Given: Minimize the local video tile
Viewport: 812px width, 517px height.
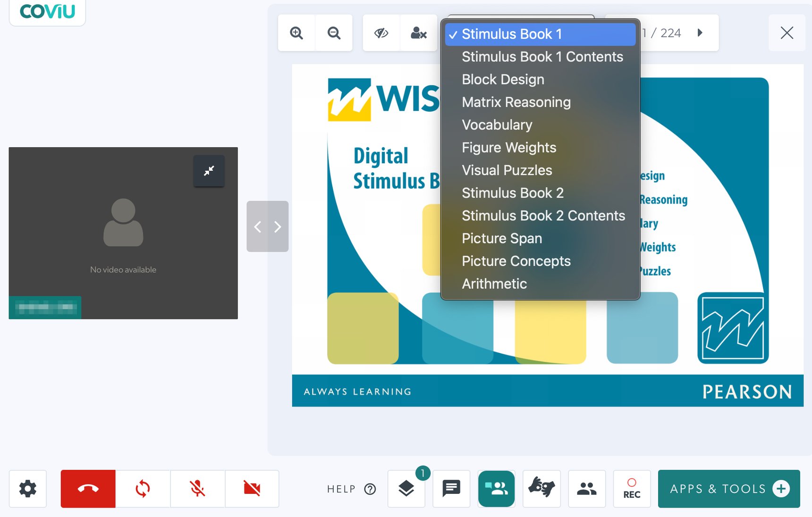Looking at the screenshot, I should tap(209, 171).
